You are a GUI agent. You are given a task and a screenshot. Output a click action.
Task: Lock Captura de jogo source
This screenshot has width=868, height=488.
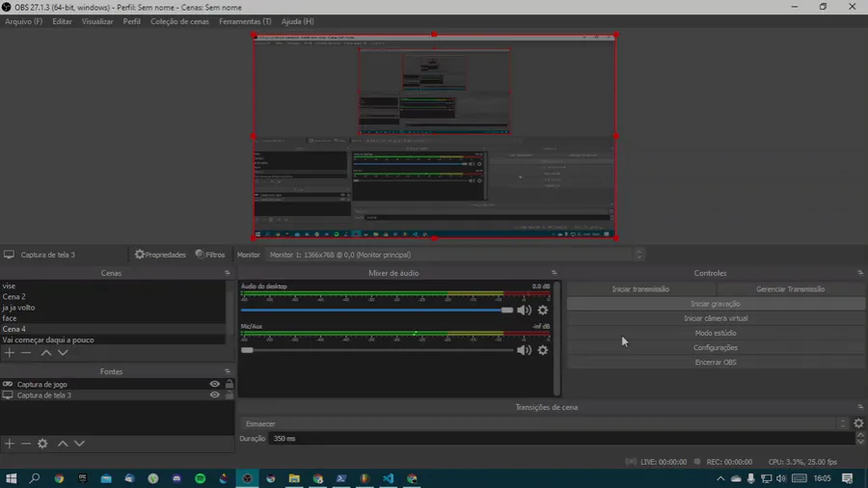tap(230, 384)
